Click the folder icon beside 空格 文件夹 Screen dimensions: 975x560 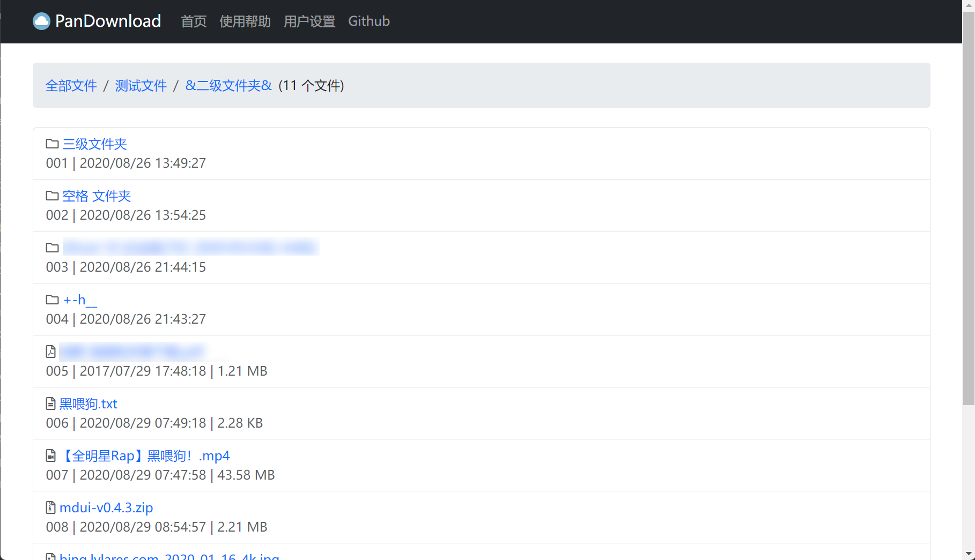click(51, 195)
